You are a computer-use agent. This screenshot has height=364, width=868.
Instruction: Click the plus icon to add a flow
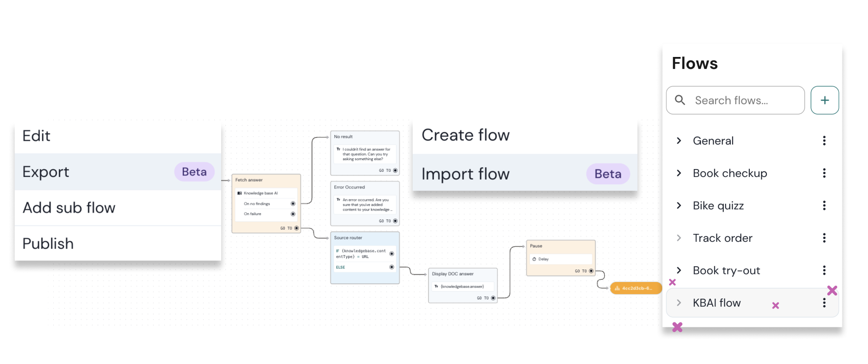824,100
